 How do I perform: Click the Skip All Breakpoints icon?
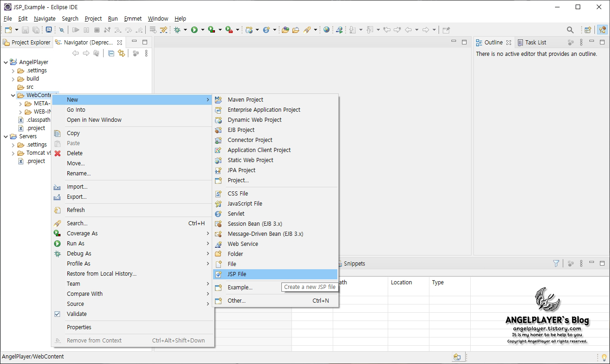click(x=62, y=30)
